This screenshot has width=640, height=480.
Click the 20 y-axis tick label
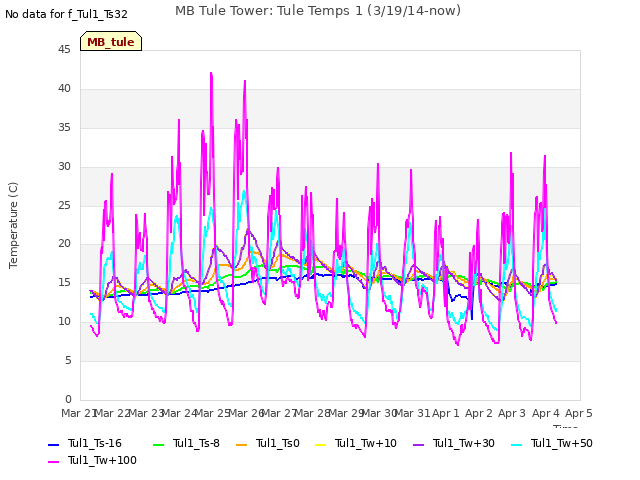(x=64, y=244)
